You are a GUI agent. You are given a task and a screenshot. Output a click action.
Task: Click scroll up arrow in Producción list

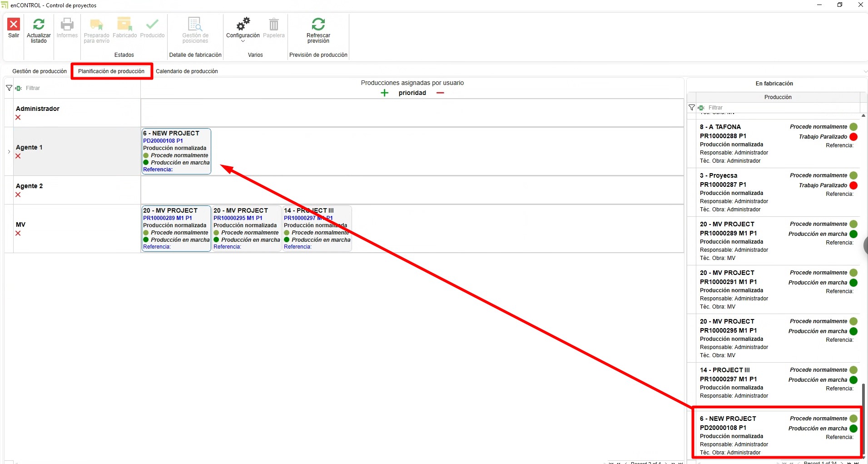[x=863, y=115]
